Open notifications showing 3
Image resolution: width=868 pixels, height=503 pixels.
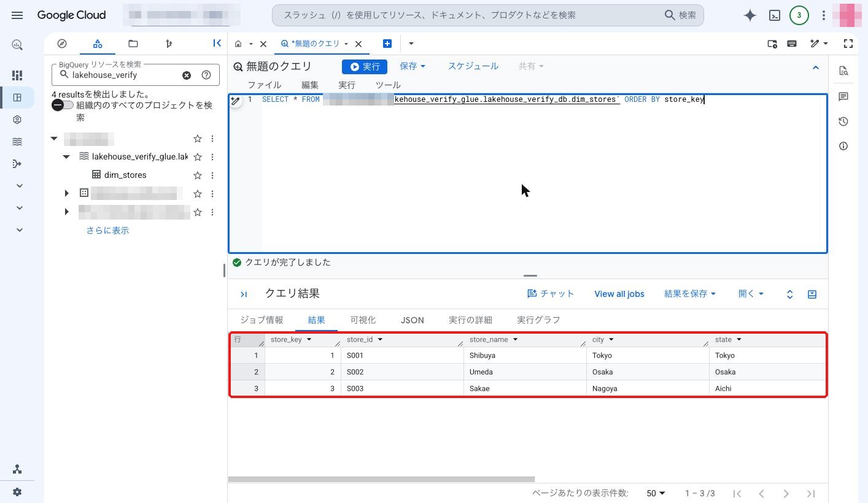pos(799,15)
